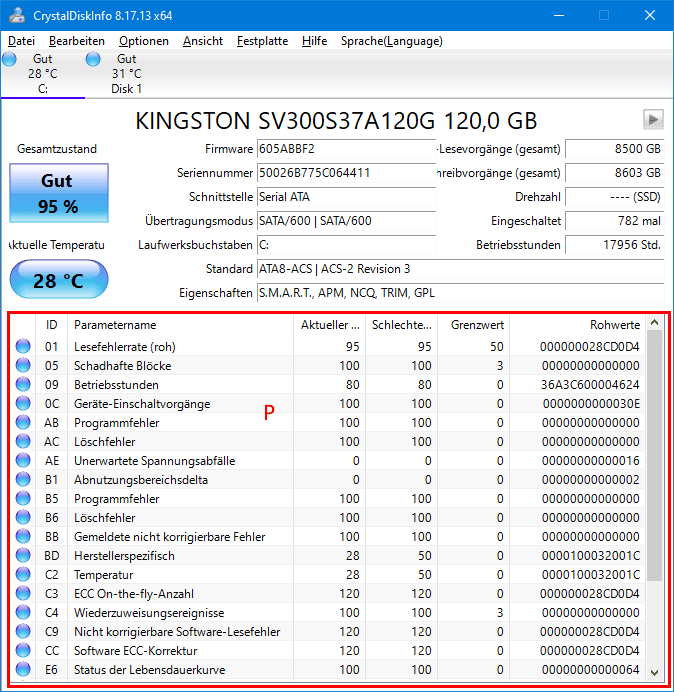Image resolution: width=674 pixels, height=692 pixels.
Task: Click raw value 00000000000064
Action: (591, 670)
